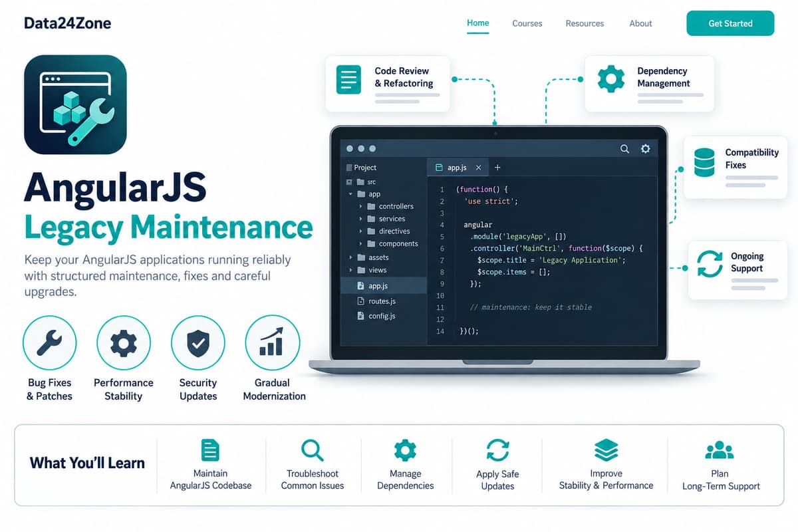Open the Resources nav item
Image resolution: width=798 pixels, height=532 pixels.
click(585, 23)
